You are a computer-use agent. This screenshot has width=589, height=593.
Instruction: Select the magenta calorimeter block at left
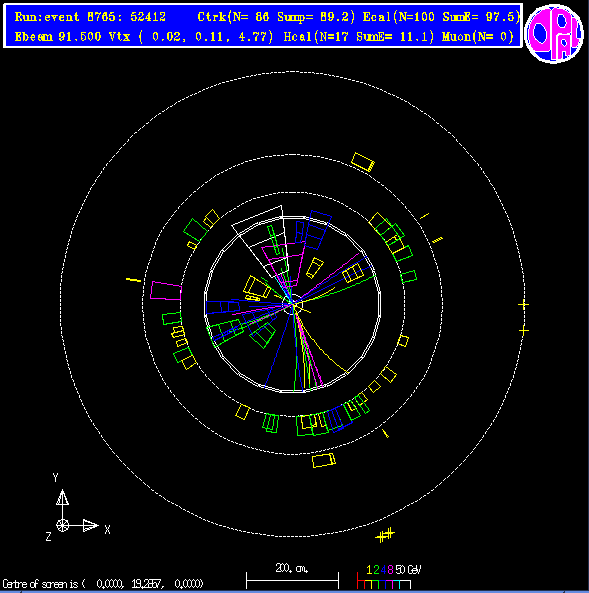point(166,291)
